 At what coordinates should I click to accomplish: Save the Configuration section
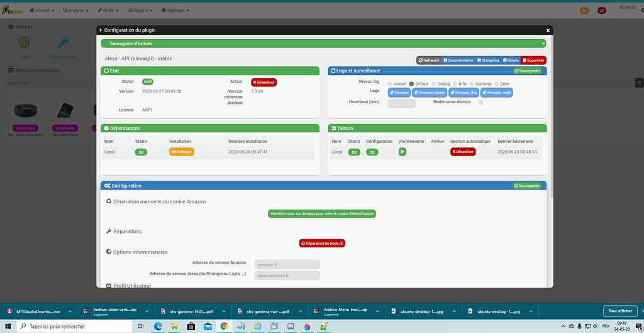(x=527, y=186)
